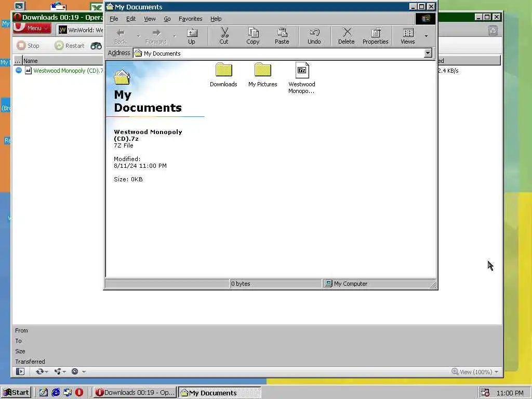This screenshot has width=532, height=399.
Task: Toggle the Opera panel button
Action: click(x=20, y=371)
